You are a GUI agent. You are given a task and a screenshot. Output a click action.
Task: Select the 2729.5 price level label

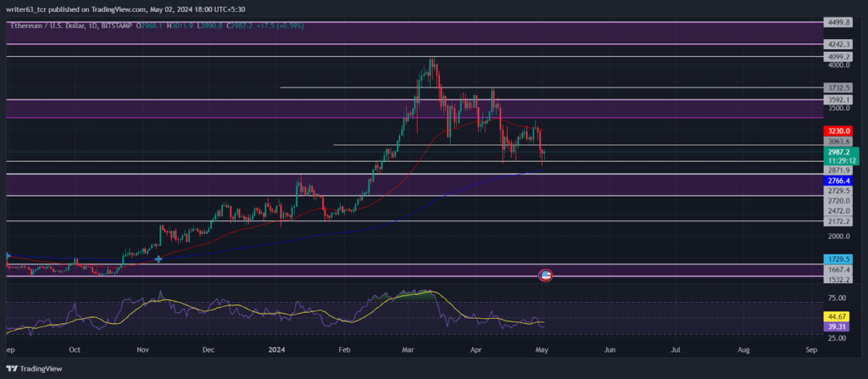tap(837, 191)
